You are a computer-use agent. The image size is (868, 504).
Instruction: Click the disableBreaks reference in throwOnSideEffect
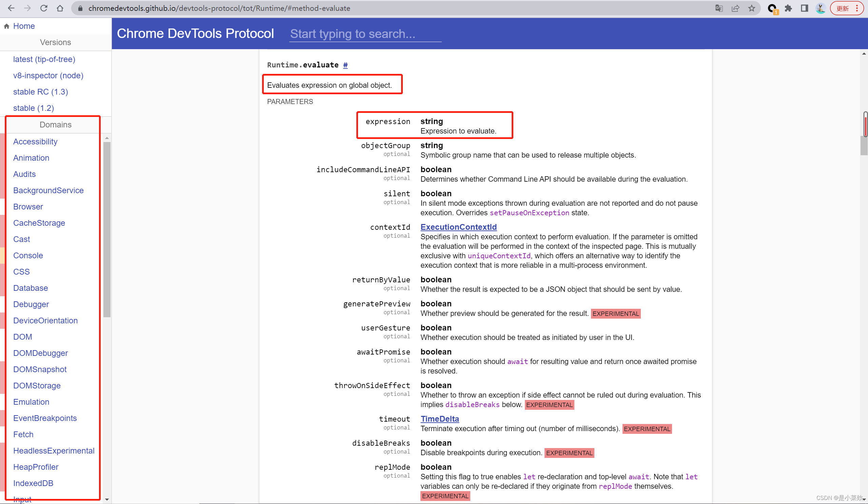472,404
